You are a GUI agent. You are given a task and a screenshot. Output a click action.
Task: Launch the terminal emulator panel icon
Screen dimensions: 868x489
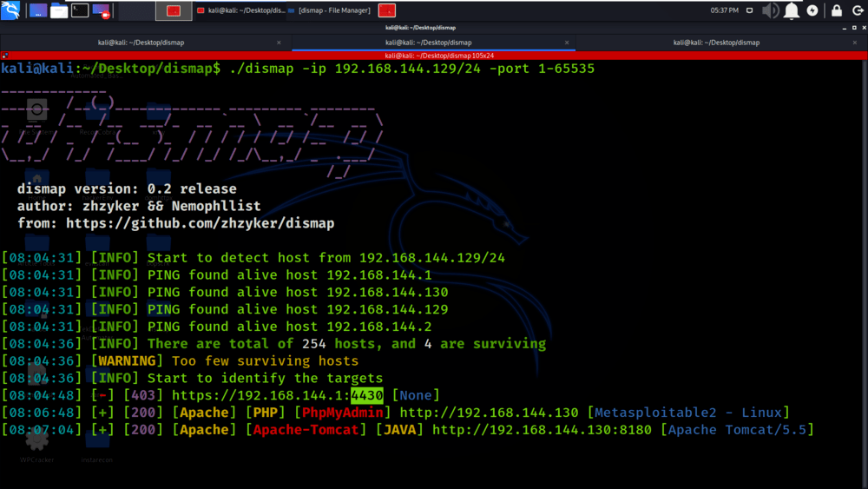click(x=80, y=10)
